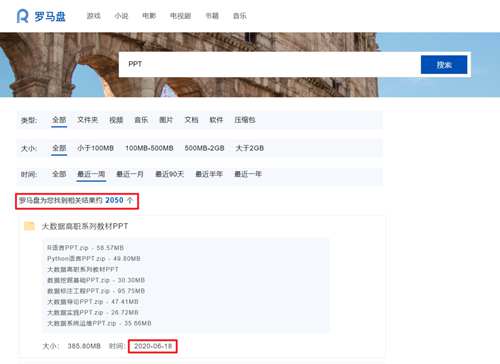Open the result title 大数据高职系列教材PPT heading
The width and height of the screenshot is (500, 364).
click(x=85, y=226)
